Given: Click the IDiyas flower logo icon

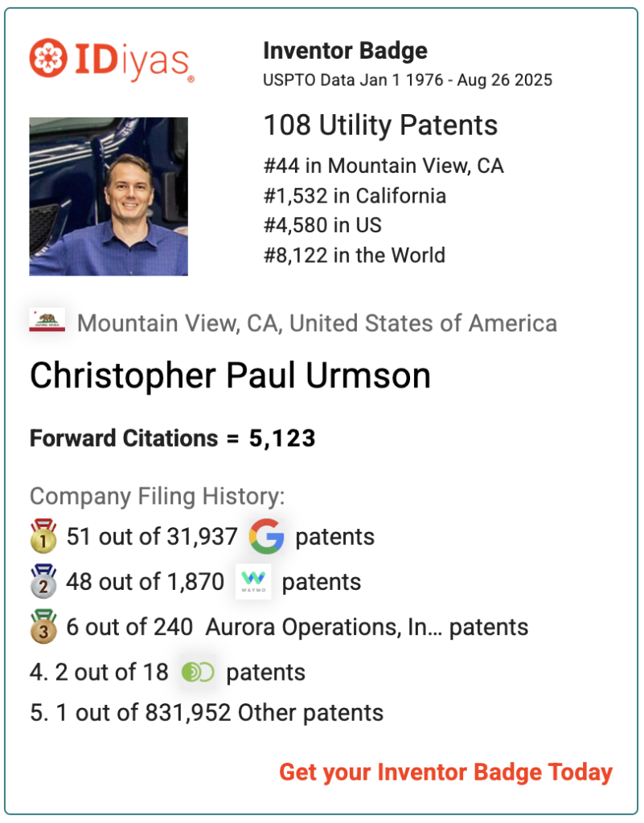Looking at the screenshot, I should (x=48, y=58).
